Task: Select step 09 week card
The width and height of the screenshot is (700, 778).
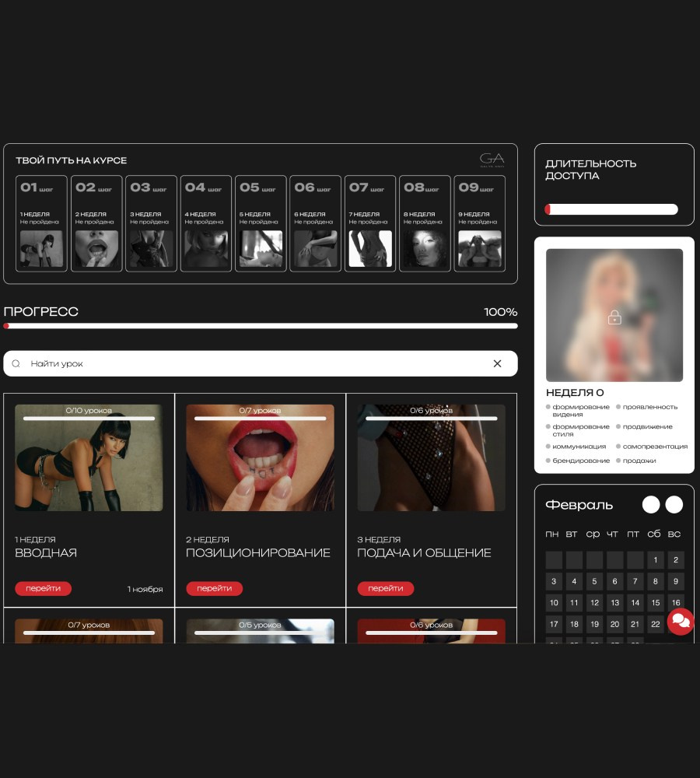Action: tap(479, 223)
